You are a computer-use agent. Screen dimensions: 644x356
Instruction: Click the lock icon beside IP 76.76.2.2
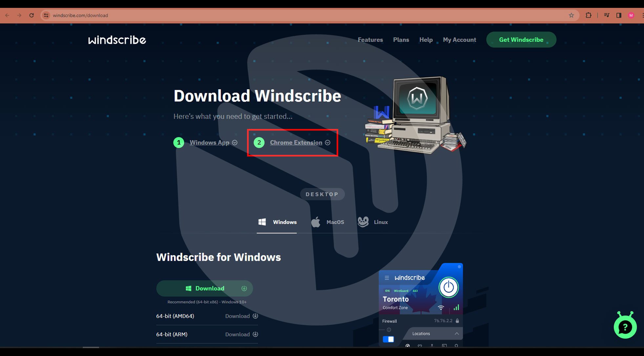coord(457,321)
